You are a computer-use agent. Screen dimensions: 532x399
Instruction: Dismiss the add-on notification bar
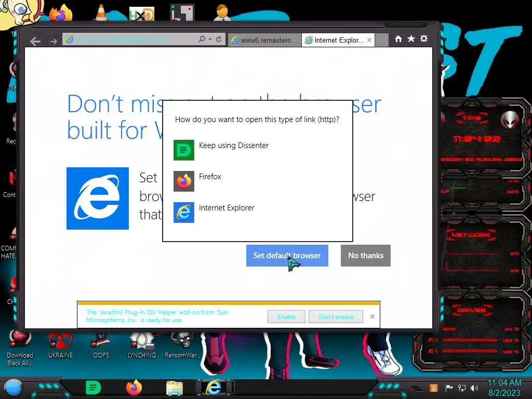point(373,316)
